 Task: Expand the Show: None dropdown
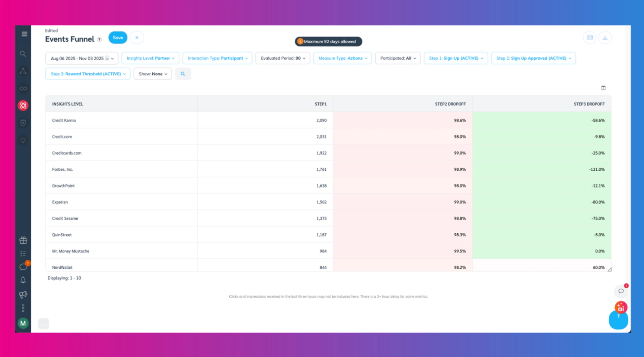(x=152, y=74)
